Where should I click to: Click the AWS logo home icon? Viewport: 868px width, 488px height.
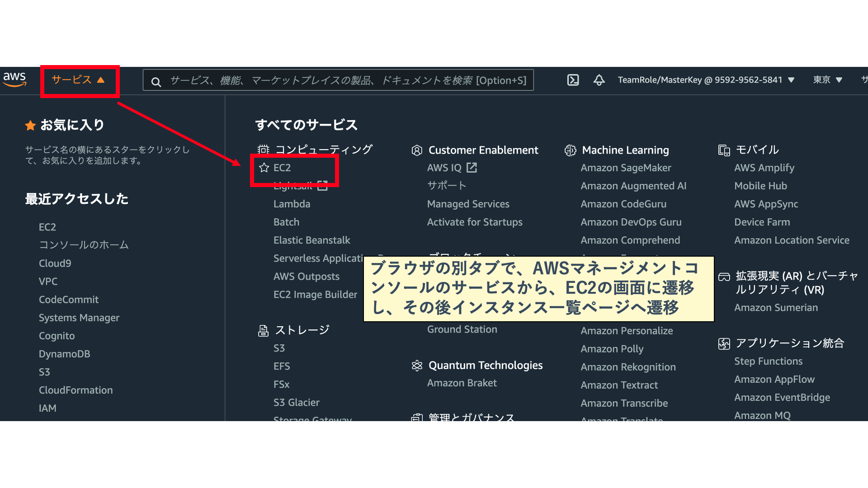click(x=14, y=80)
